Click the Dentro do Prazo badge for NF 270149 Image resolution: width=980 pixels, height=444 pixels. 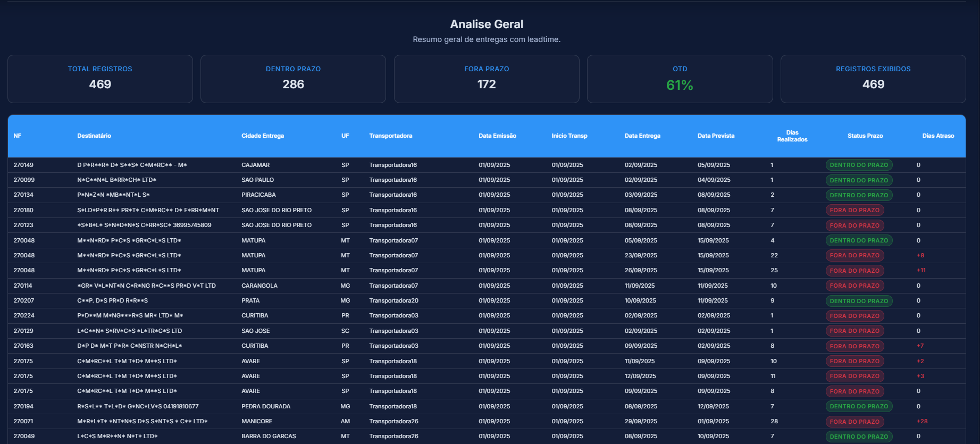(x=859, y=165)
